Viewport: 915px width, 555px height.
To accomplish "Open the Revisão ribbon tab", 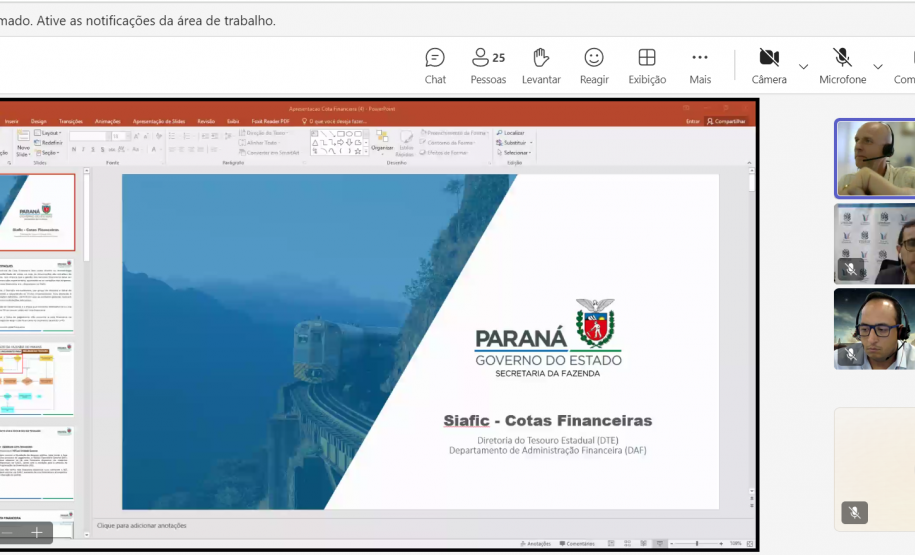I will pyautogui.click(x=206, y=121).
